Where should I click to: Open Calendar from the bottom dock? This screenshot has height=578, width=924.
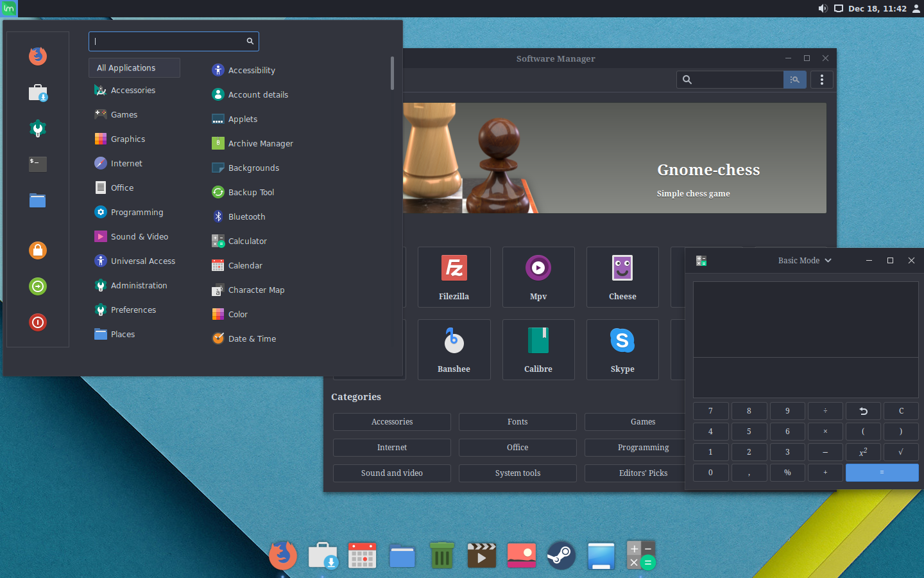pyautogui.click(x=363, y=556)
